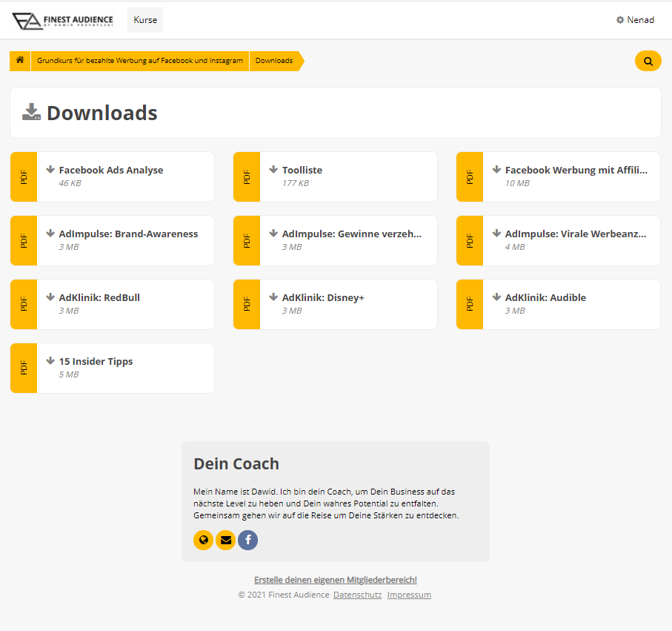Go to the home breadcrumb icon

coord(20,61)
